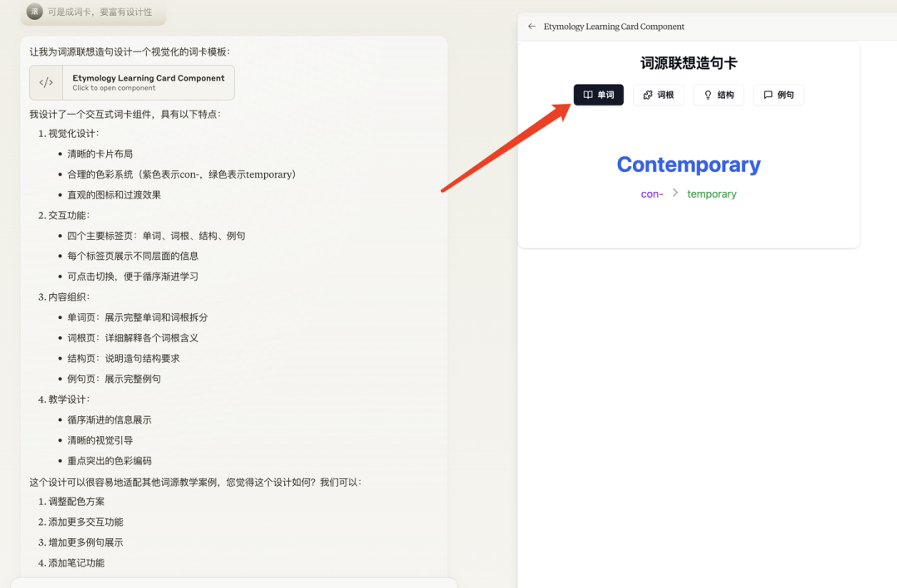The image size is (897, 588).
Task: Click the heading 教学设计
Action: (x=67, y=399)
